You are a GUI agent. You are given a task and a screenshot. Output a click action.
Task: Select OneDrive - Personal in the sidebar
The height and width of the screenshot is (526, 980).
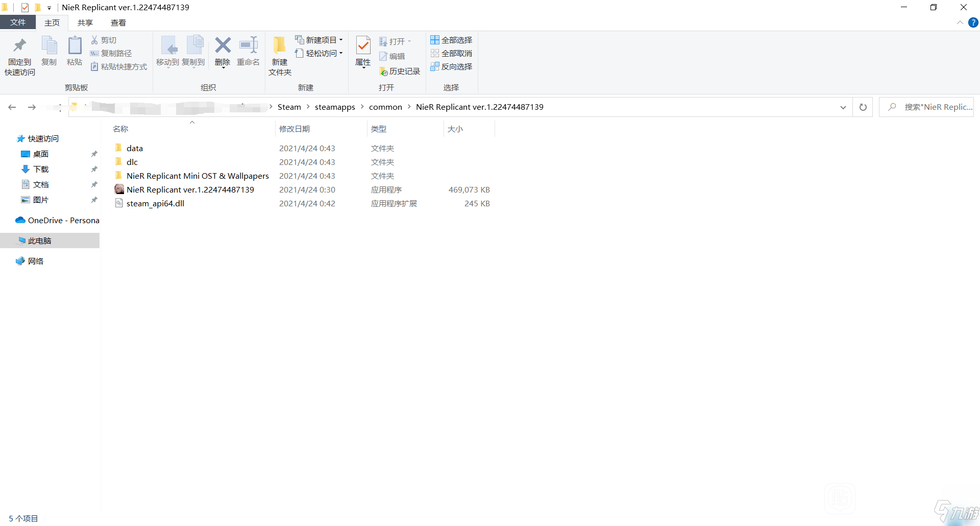tap(57, 220)
